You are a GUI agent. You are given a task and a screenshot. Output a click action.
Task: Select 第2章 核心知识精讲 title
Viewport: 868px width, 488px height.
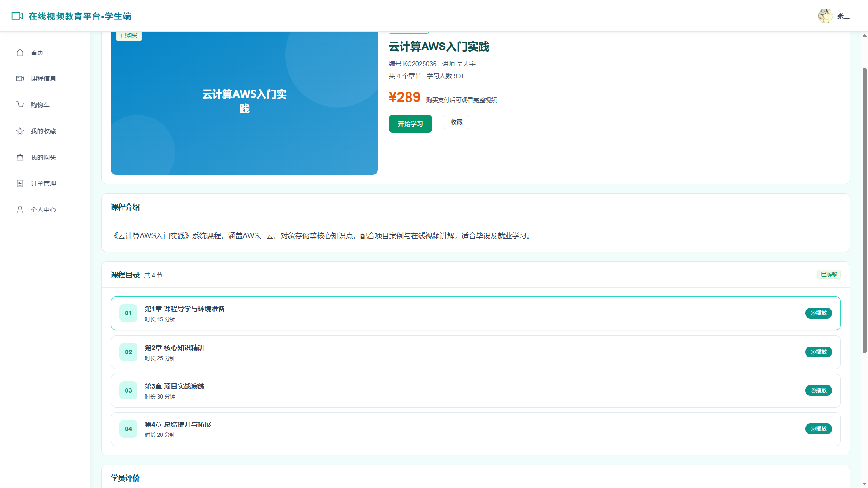175,348
